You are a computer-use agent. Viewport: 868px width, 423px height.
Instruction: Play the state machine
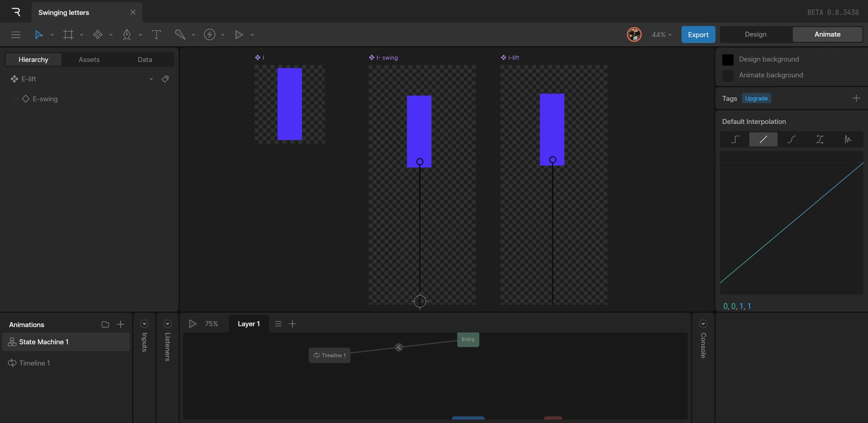[193, 324]
